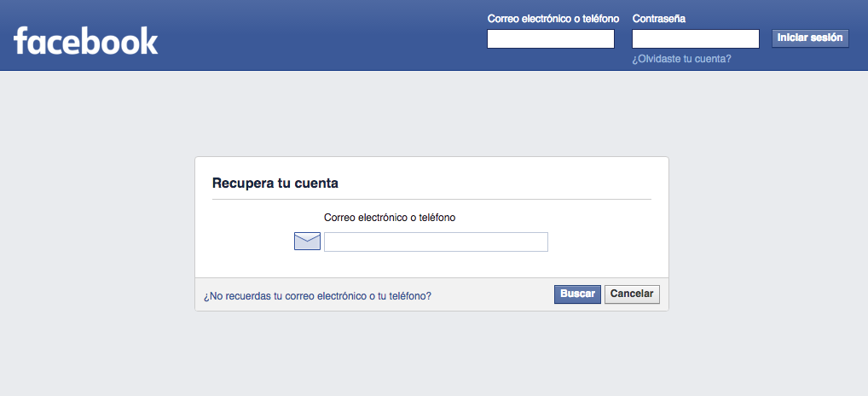Click the Contraseña label in header

659,19
